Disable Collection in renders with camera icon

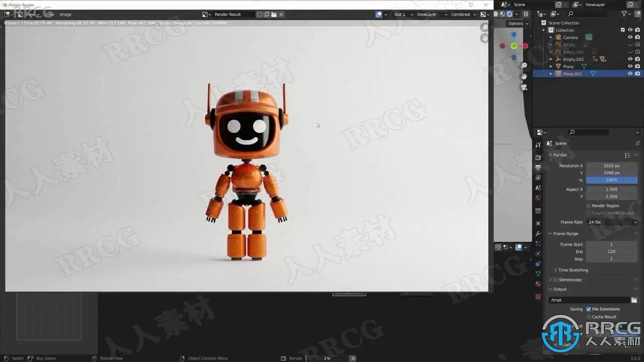point(637,30)
